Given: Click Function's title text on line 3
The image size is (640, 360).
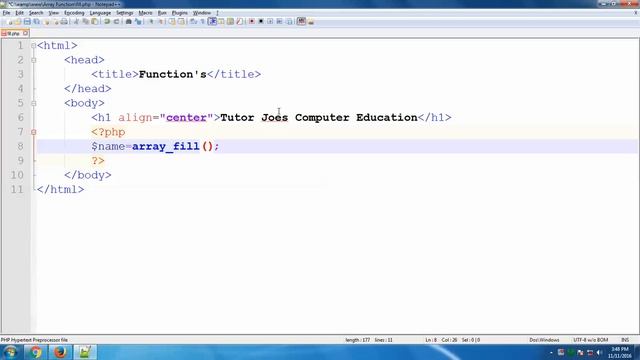Looking at the screenshot, I should 173,74.
